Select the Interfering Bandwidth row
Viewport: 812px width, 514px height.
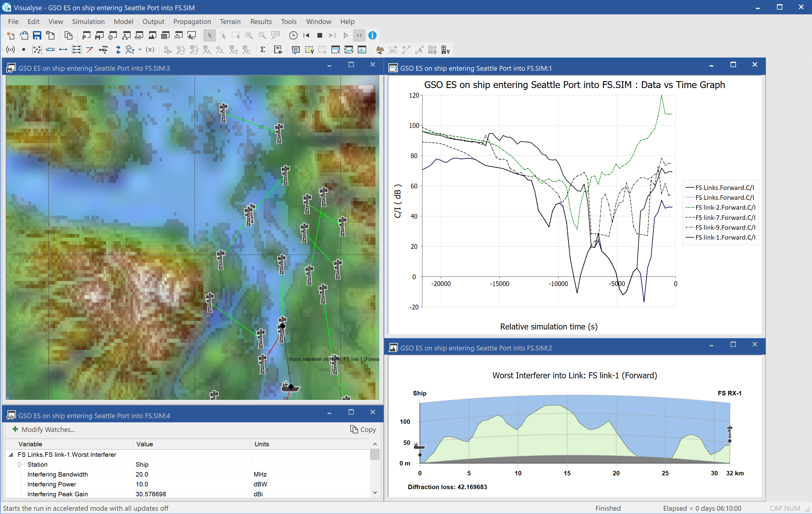click(188, 474)
